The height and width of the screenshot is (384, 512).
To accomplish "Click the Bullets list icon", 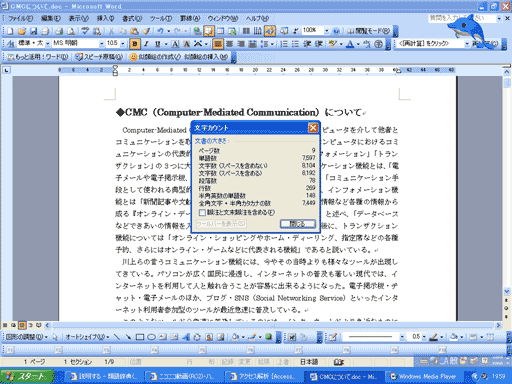I will (x=295, y=44).
